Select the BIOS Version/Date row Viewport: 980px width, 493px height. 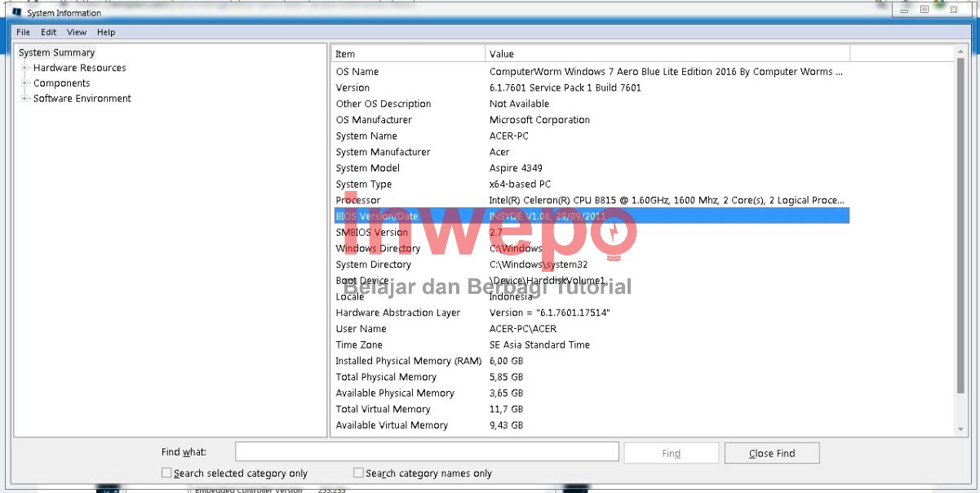pos(591,216)
